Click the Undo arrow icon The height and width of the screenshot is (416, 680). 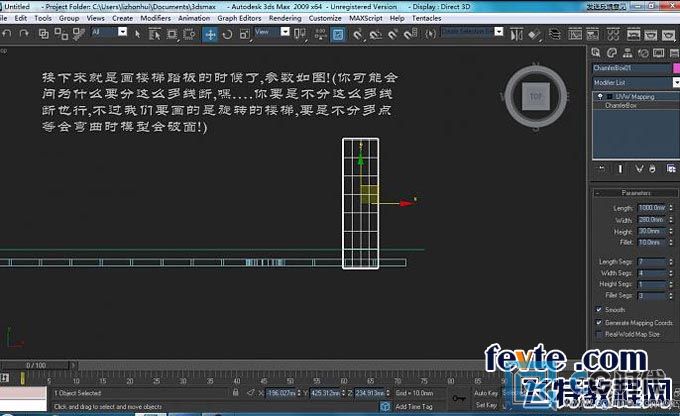7,33
